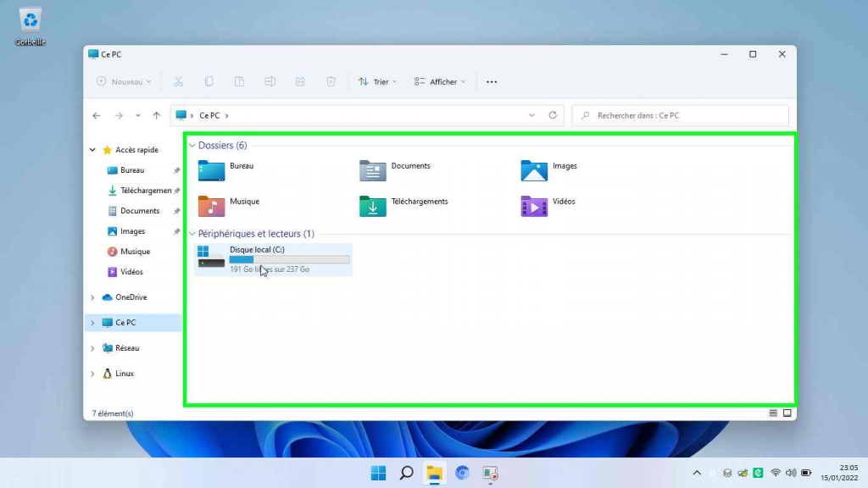Unpin Bureau from quick access sidebar
This screenshot has height=488, width=868.
[176, 170]
